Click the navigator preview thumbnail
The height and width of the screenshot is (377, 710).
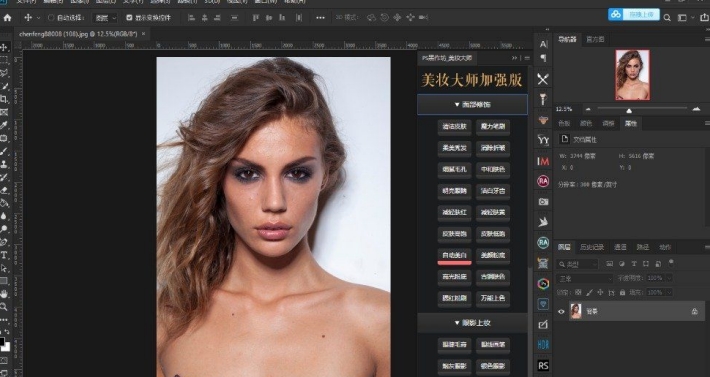click(632, 75)
